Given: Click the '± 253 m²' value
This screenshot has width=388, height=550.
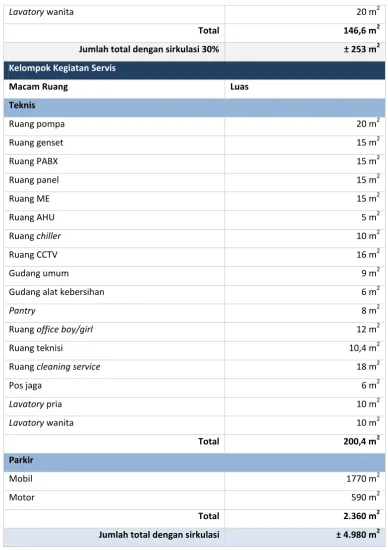Looking at the screenshot, I should pyautogui.click(x=361, y=49).
